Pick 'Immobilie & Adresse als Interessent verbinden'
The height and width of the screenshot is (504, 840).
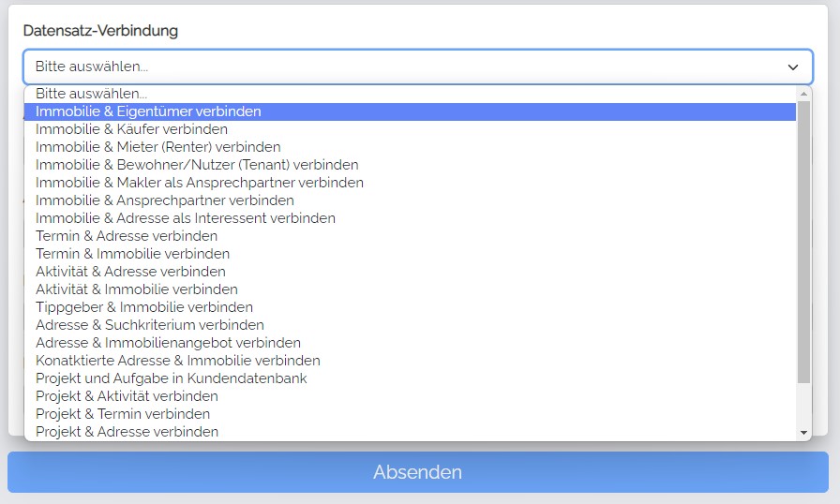[x=186, y=218]
